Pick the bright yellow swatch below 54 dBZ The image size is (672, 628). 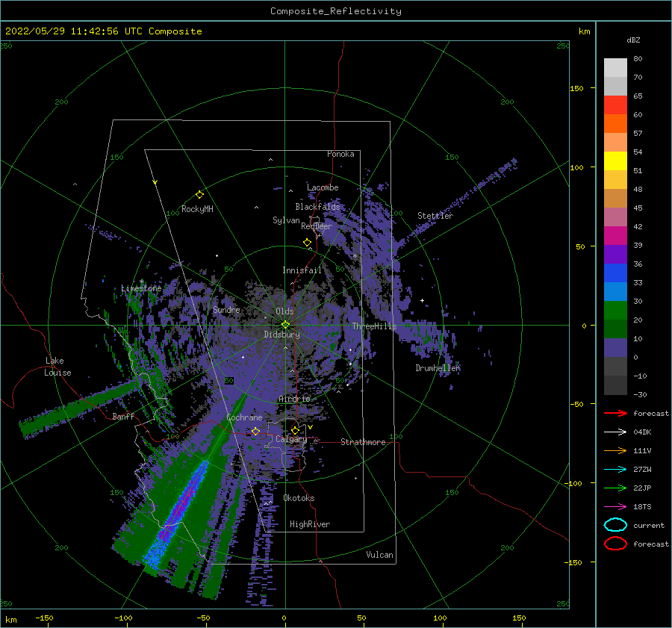(x=615, y=161)
